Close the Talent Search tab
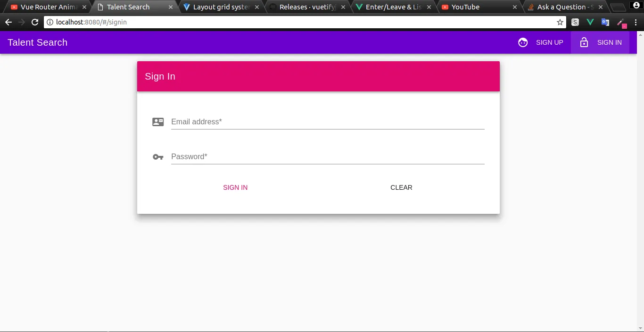 [x=171, y=7]
